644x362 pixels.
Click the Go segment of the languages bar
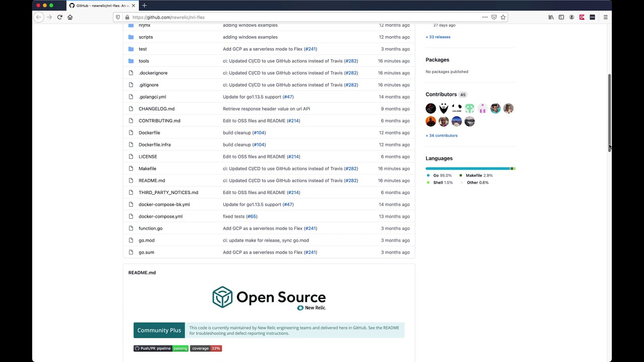468,168
